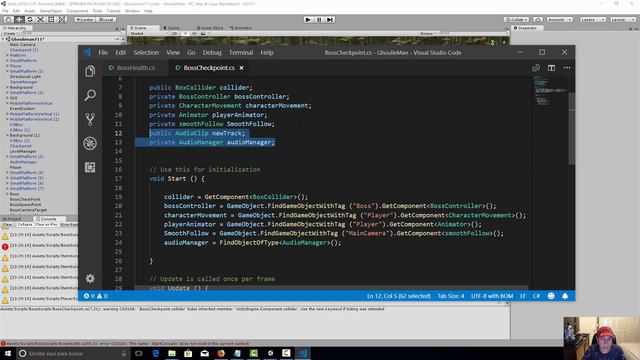This screenshot has width=640, height=360.
Task: Open the VS Code Explorer view
Action: [90, 71]
